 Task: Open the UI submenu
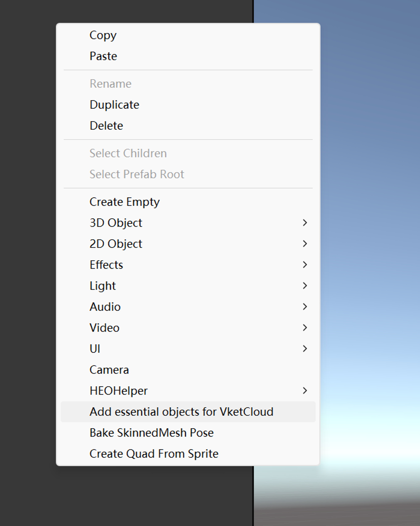pos(95,349)
